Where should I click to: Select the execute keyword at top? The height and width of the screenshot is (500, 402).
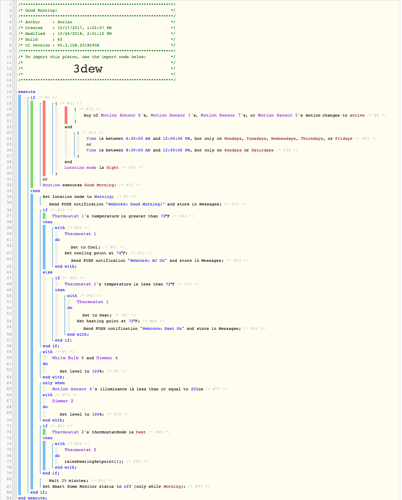(27, 92)
